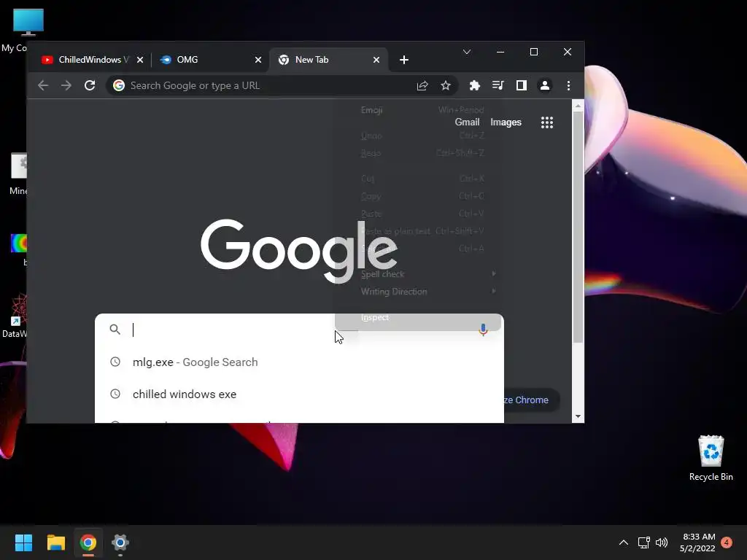Open the Chrome profile avatar

(x=544, y=86)
